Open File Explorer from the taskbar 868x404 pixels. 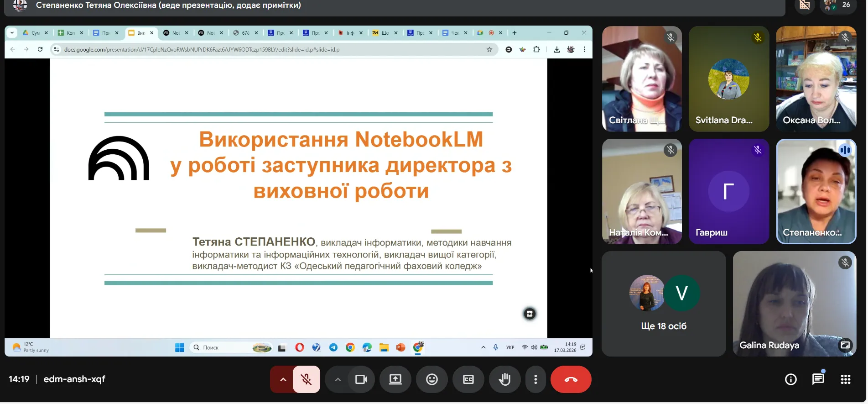coord(384,347)
